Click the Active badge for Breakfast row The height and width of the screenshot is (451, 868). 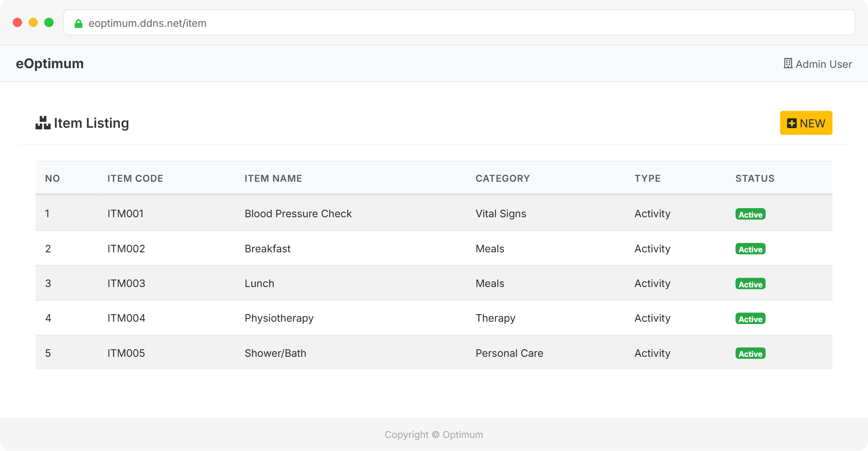tap(750, 249)
